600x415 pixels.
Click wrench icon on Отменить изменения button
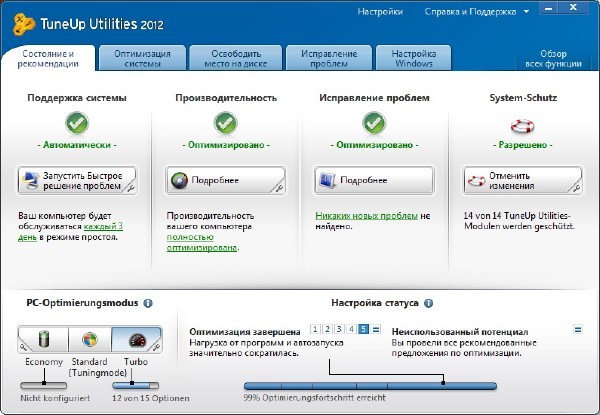coord(576,188)
